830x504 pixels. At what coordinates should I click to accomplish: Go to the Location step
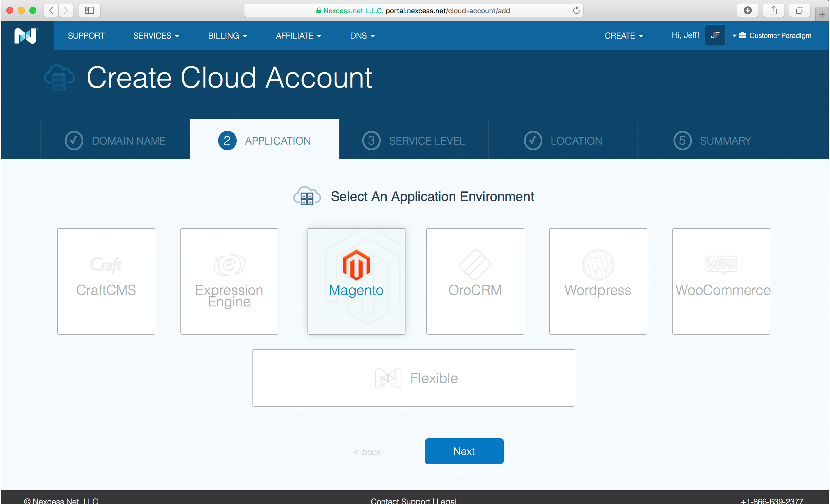pyautogui.click(x=563, y=140)
